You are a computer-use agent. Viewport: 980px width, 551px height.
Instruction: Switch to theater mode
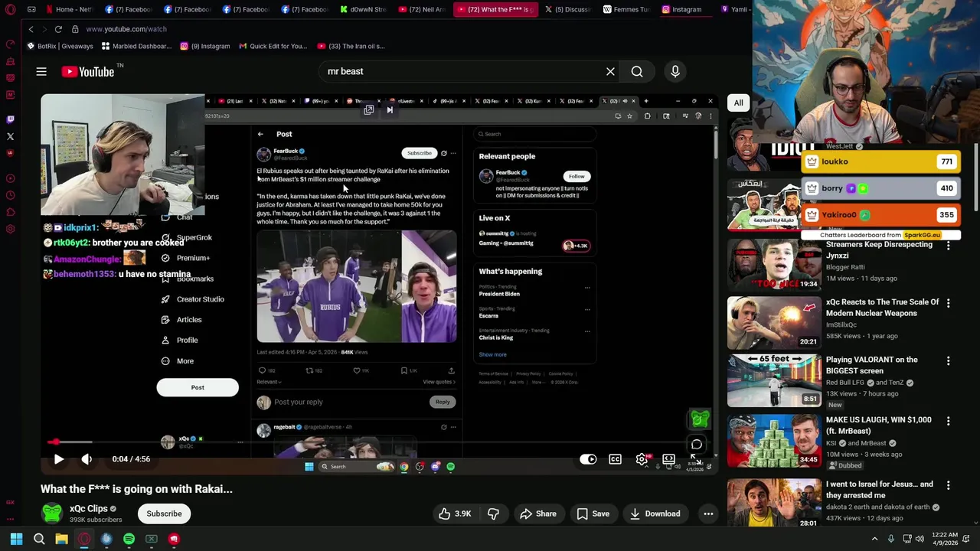tap(668, 459)
